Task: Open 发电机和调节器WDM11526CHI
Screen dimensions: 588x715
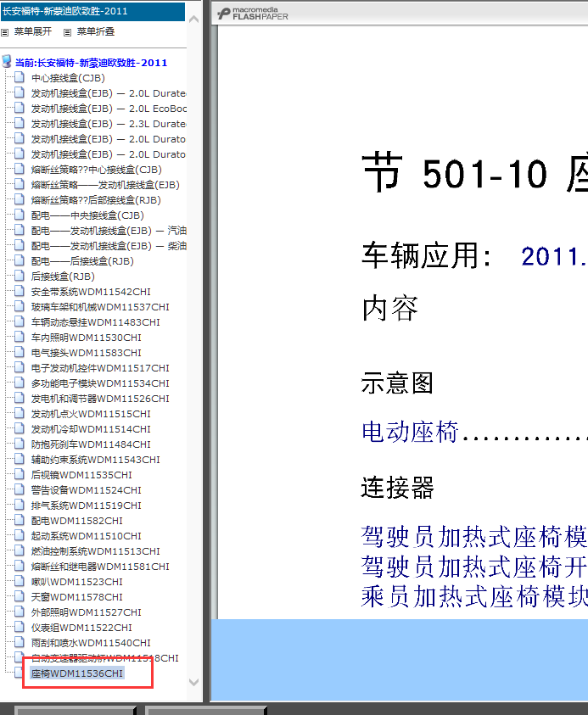Action: click(100, 399)
